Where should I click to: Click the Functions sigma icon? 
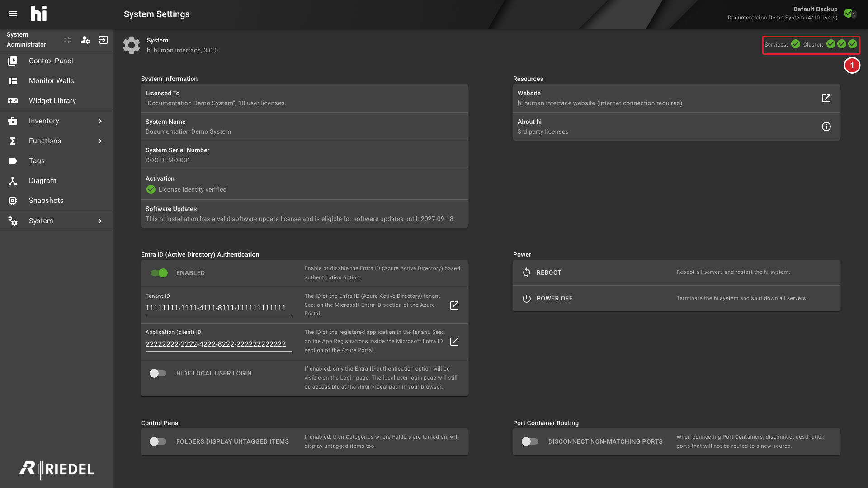[13, 141]
